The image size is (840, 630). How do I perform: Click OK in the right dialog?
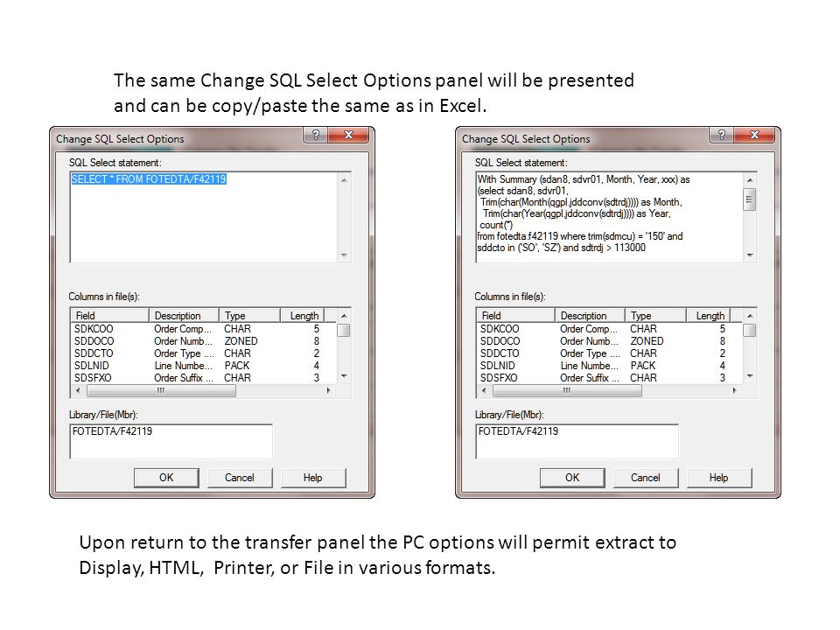pyautogui.click(x=572, y=478)
